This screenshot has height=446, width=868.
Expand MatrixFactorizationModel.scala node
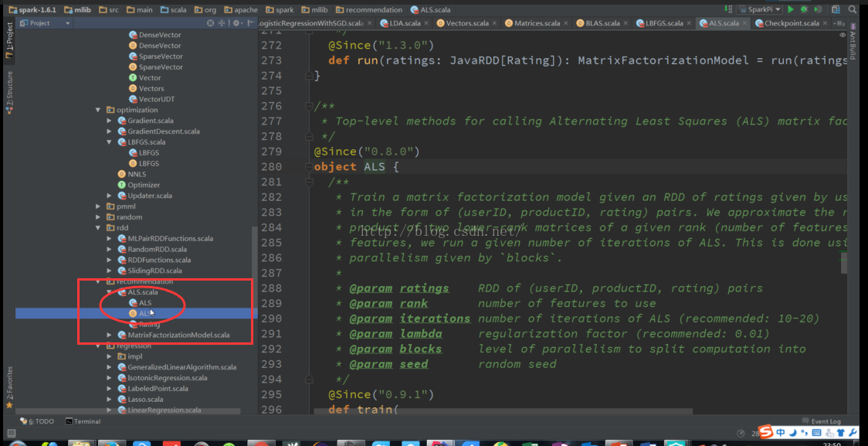109,335
